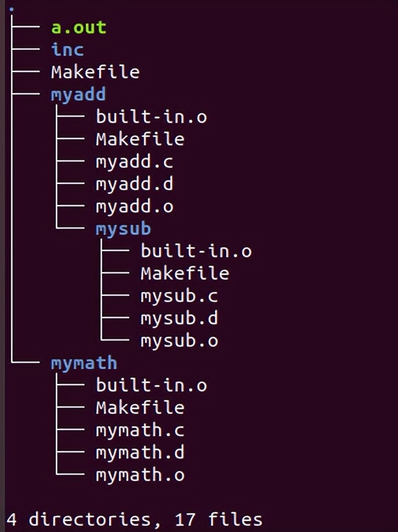Click the mysub.d file entry

click(x=179, y=318)
